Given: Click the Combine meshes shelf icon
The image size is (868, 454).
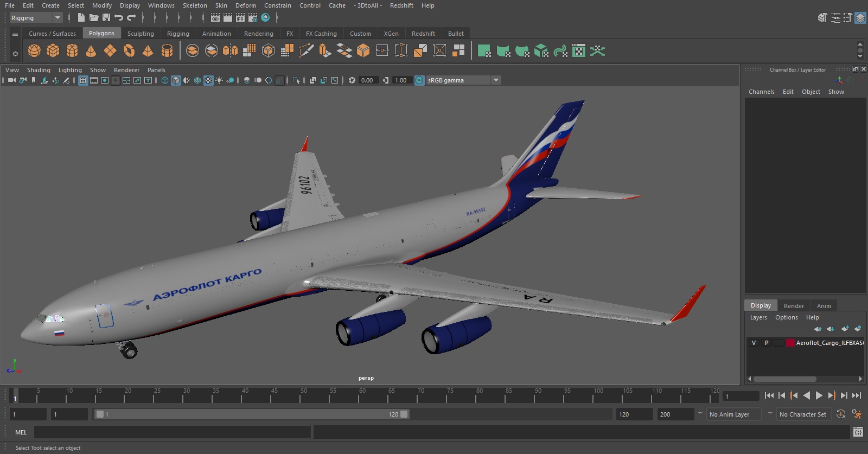Looking at the screenshot, I should point(193,51).
